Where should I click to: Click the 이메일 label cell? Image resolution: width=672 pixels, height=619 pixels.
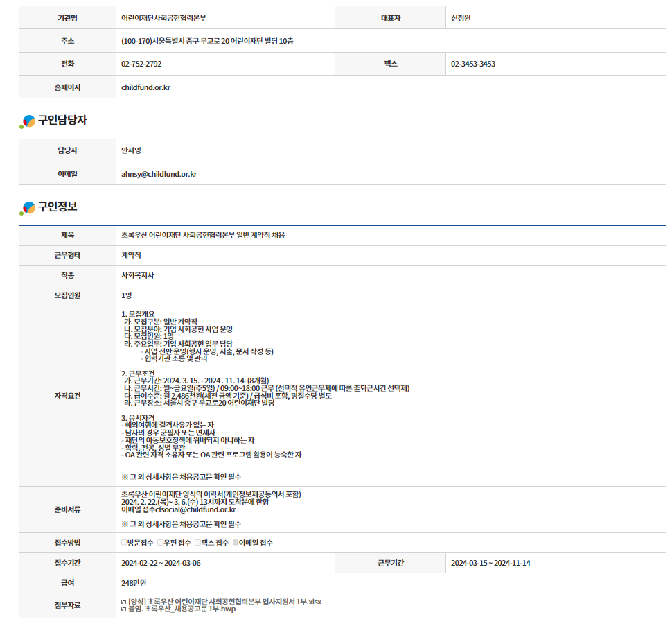tap(68, 174)
